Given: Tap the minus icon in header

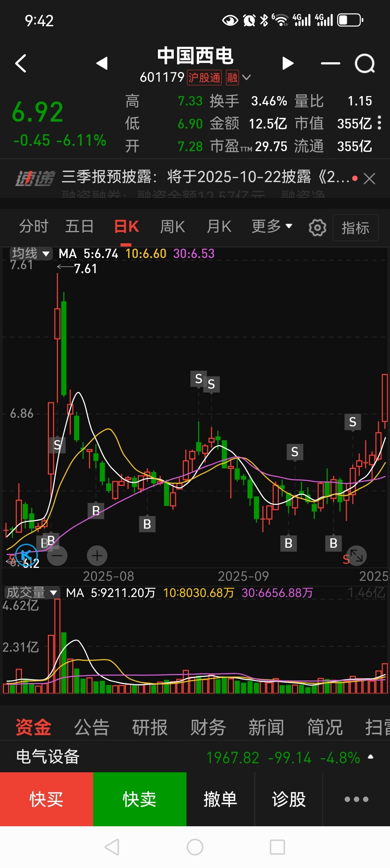Looking at the screenshot, I should click(x=330, y=63).
